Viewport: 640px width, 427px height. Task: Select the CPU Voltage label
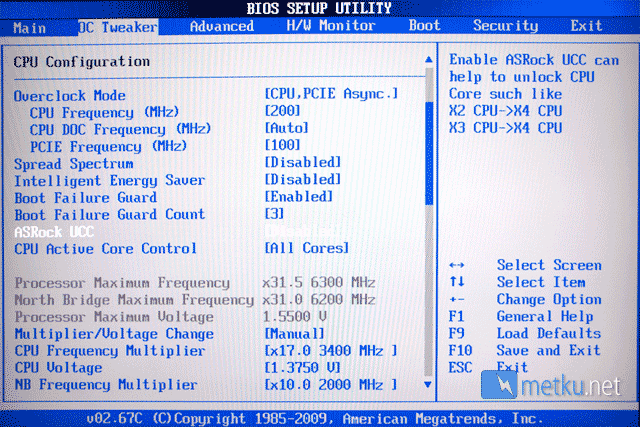pyautogui.click(x=58, y=368)
